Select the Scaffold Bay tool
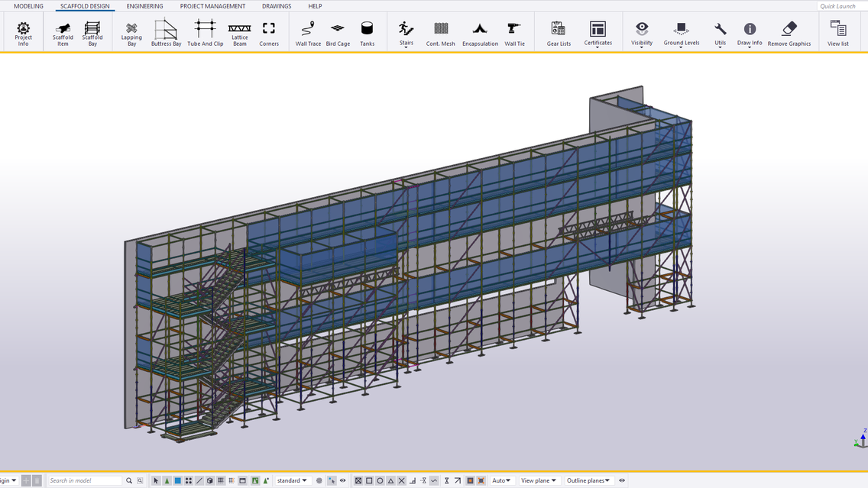This screenshot has height=488, width=868. pos(92,32)
